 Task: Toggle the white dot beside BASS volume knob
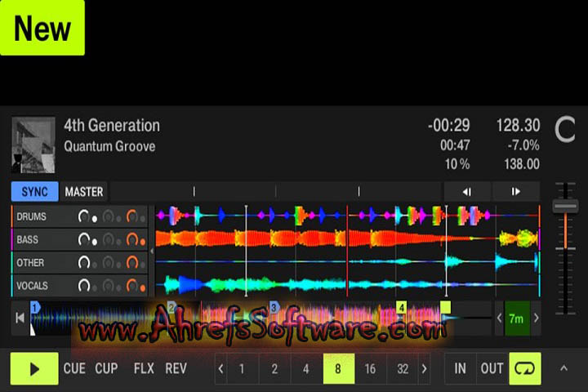point(95,242)
